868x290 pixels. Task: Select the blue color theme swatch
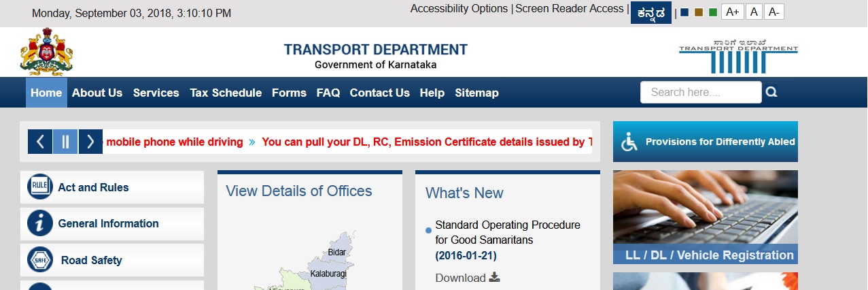pos(684,12)
